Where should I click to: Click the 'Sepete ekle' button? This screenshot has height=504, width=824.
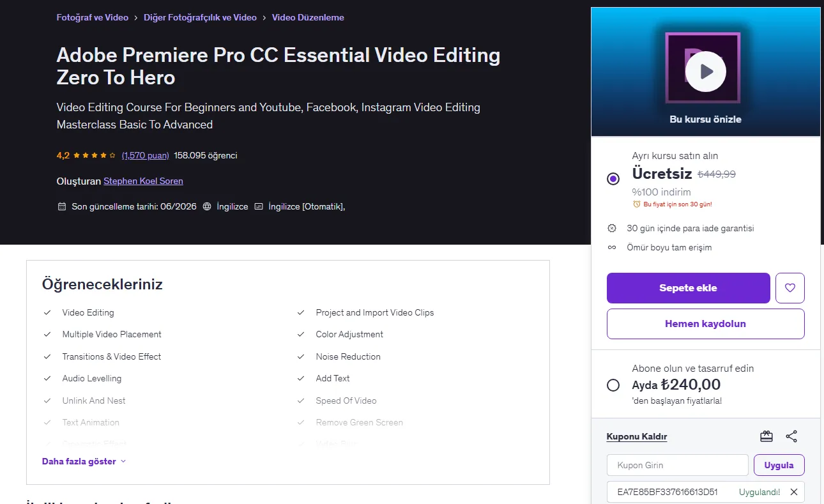tap(689, 288)
